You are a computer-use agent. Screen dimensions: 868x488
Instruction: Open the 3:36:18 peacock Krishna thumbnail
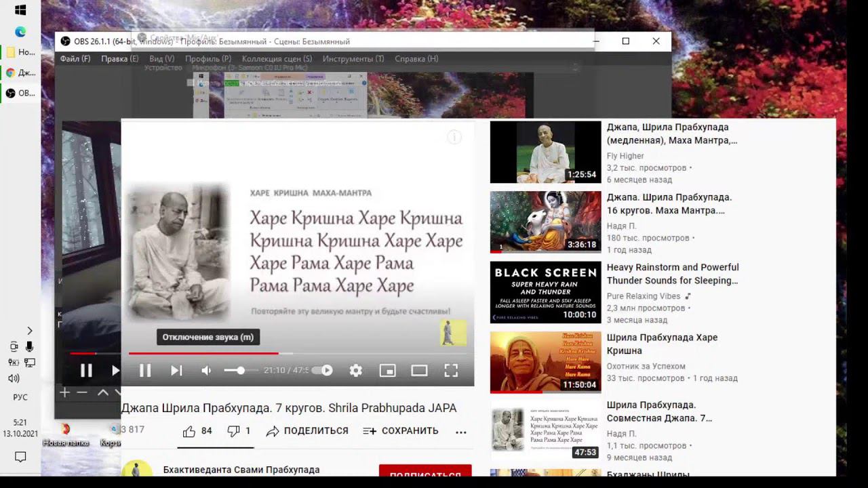(545, 222)
